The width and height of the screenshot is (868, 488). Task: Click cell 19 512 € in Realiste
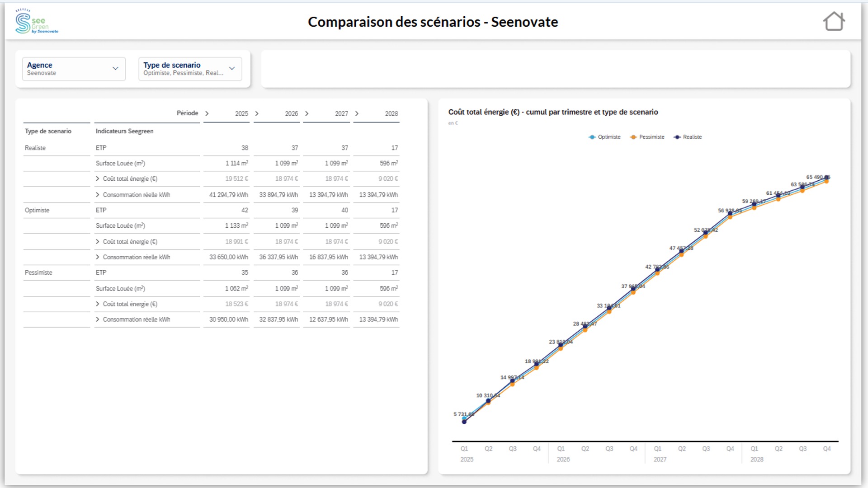(236, 179)
